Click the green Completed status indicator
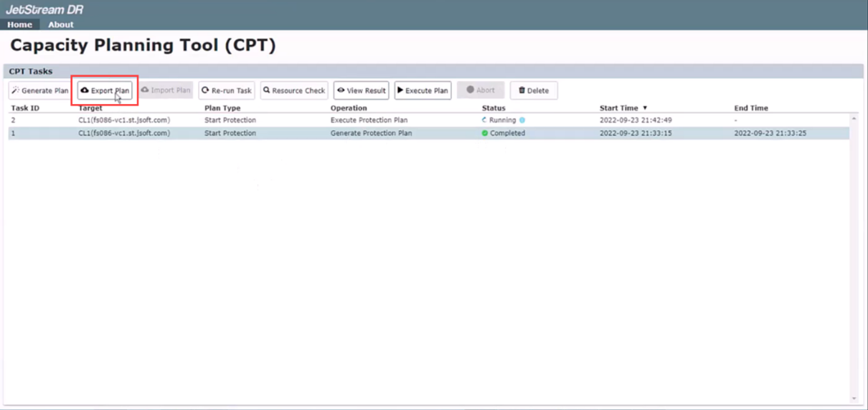 485,133
